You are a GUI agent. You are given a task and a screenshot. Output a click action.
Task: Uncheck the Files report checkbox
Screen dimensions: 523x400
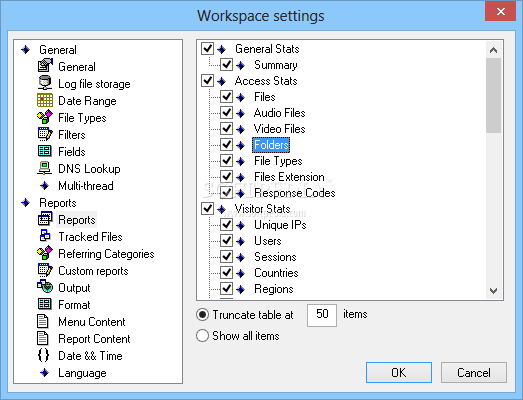[226, 97]
